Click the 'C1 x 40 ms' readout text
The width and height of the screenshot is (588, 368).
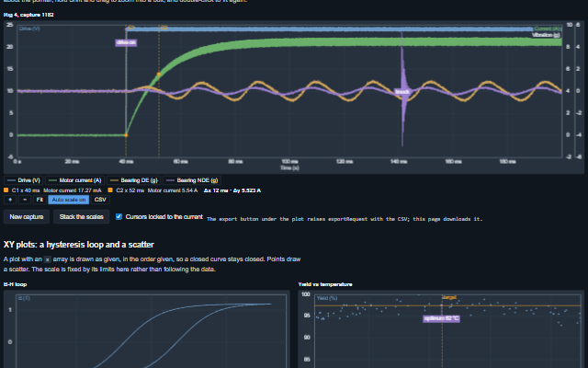coord(26,190)
